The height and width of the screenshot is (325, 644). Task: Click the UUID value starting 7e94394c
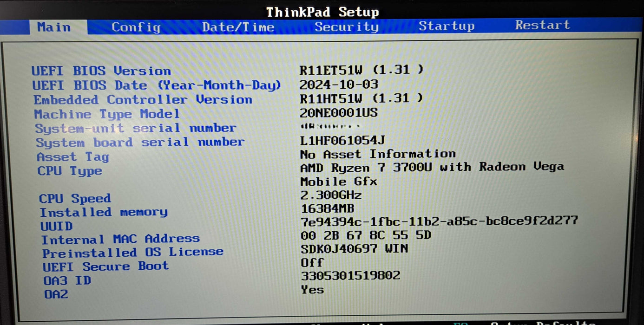[440, 221]
